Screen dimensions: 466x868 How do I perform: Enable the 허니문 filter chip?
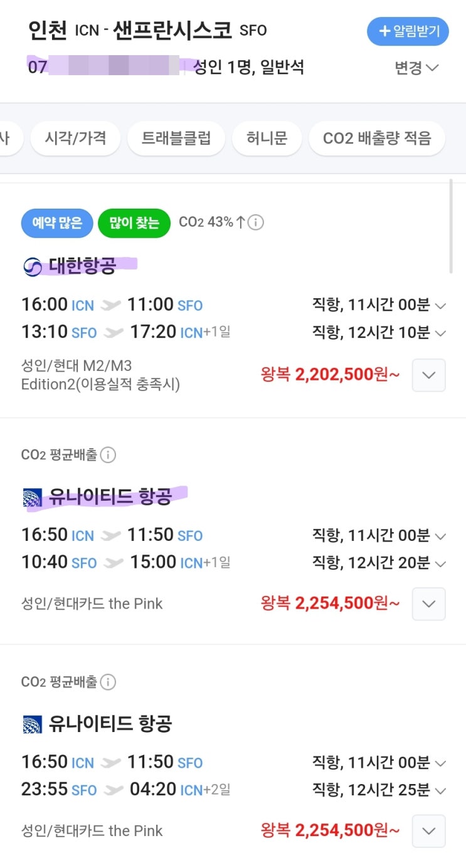click(x=267, y=139)
